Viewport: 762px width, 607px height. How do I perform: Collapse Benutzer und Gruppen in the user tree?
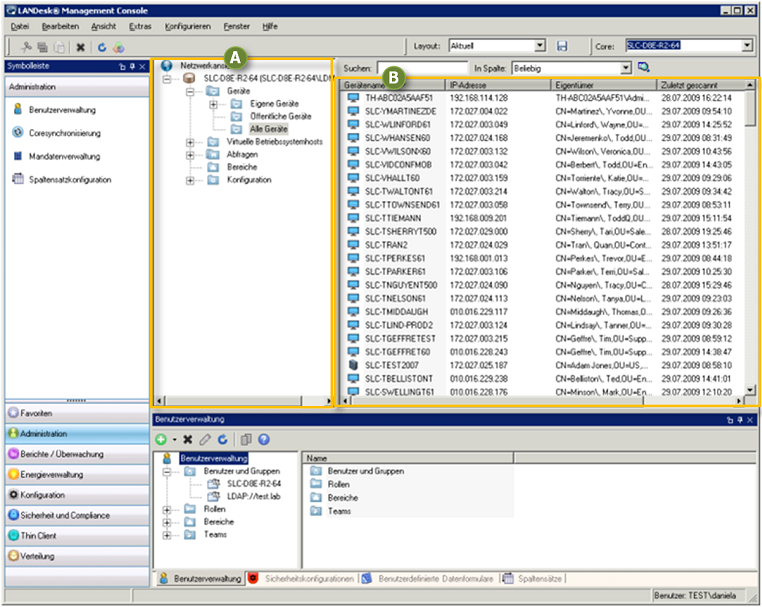click(x=167, y=471)
